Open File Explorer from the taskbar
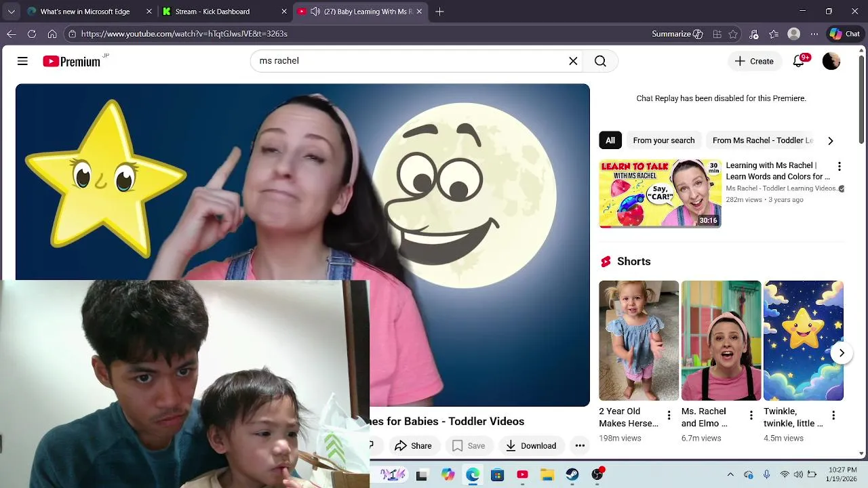Screen dimensions: 868x488 coord(547,475)
